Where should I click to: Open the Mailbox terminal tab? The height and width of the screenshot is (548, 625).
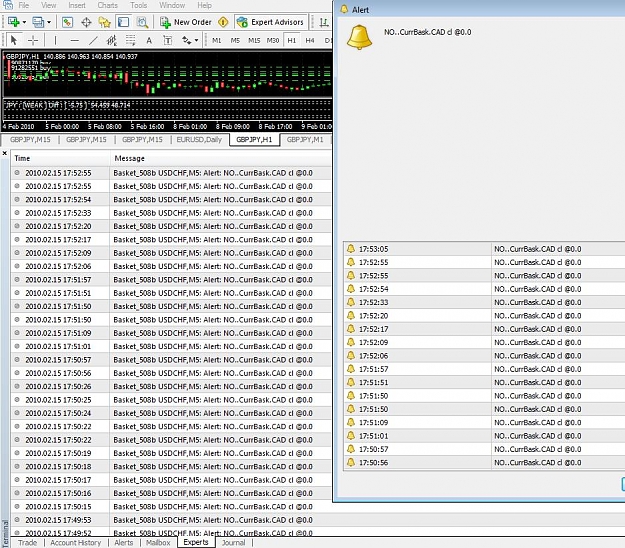[158, 542]
